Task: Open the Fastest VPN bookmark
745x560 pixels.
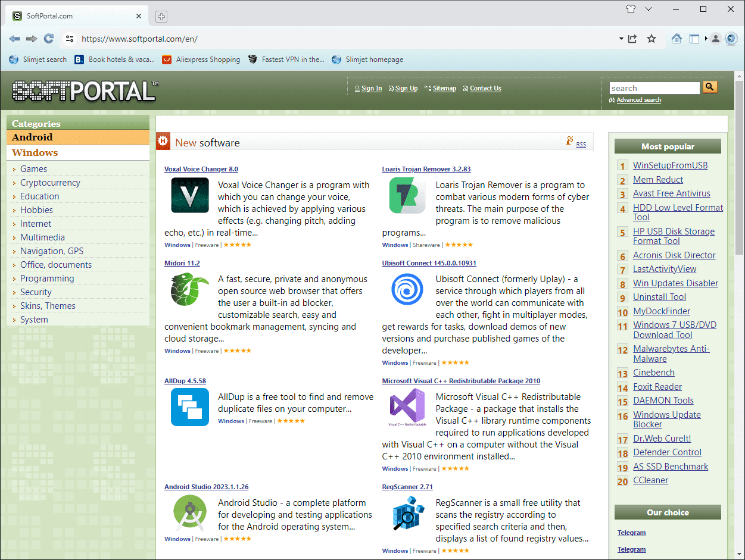Action: point(286,60)
